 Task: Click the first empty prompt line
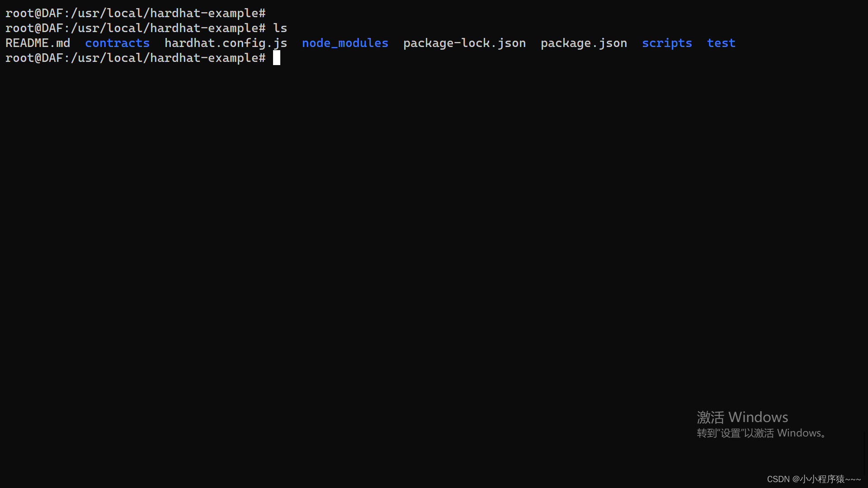tap(135, 13)
